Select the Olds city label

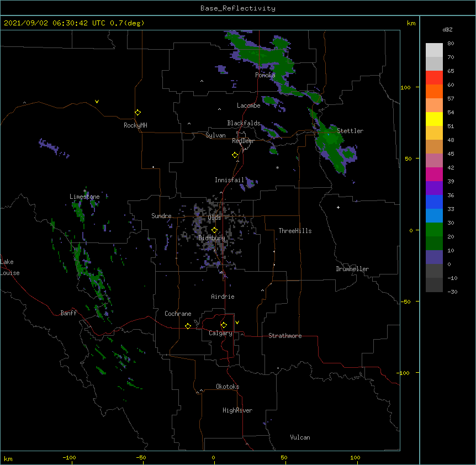click(x=214, y=218)
